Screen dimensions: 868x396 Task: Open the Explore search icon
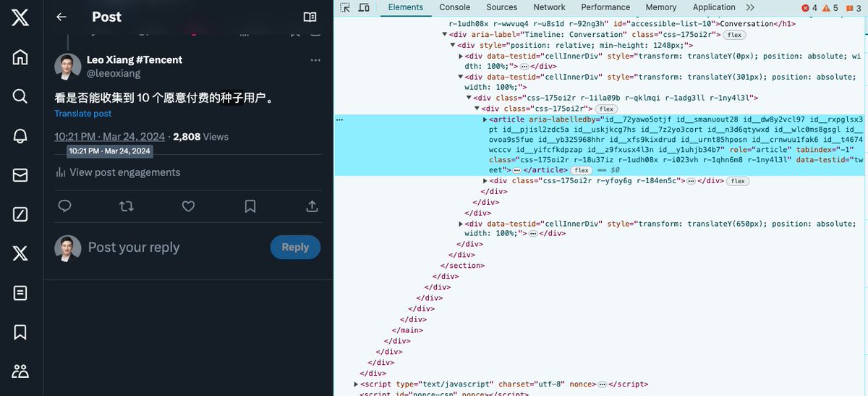click(20, 96)
